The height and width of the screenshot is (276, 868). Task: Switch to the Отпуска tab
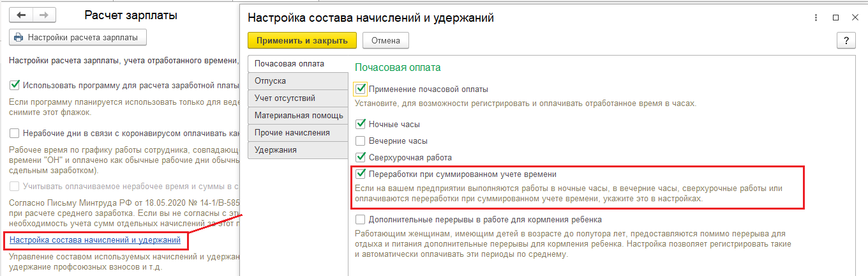point(270,81)
